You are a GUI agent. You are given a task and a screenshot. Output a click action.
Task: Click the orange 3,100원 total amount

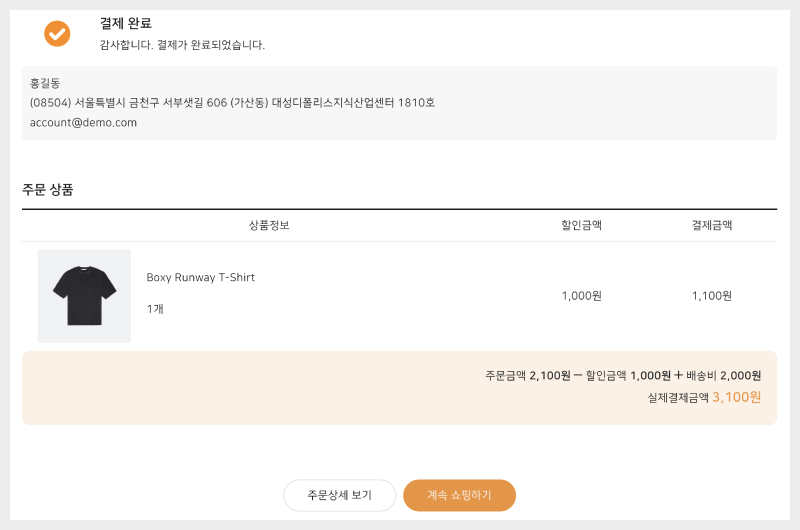click(736, 397)
